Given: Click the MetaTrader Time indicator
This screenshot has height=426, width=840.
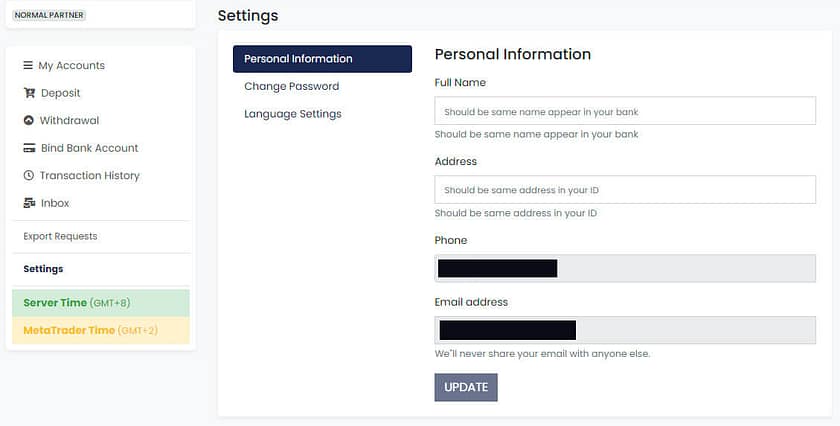Looking at the screenshot, I should click(100, 331).
